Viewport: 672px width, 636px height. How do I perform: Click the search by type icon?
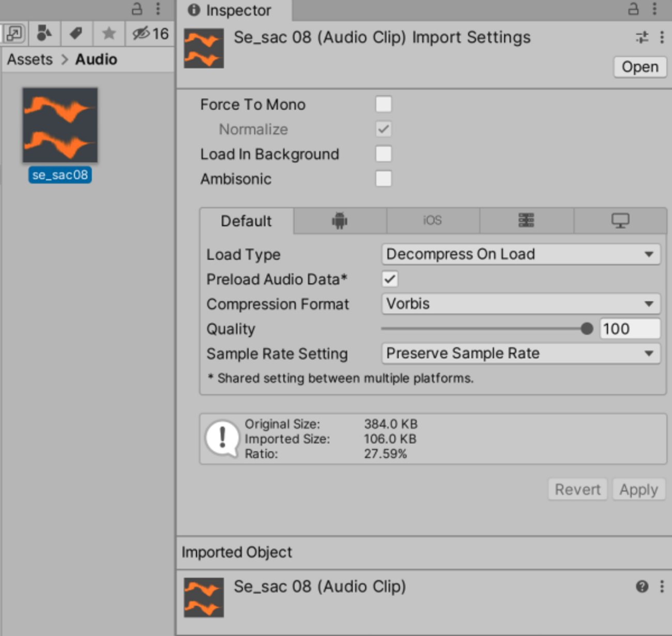click(x=44, y=34)
